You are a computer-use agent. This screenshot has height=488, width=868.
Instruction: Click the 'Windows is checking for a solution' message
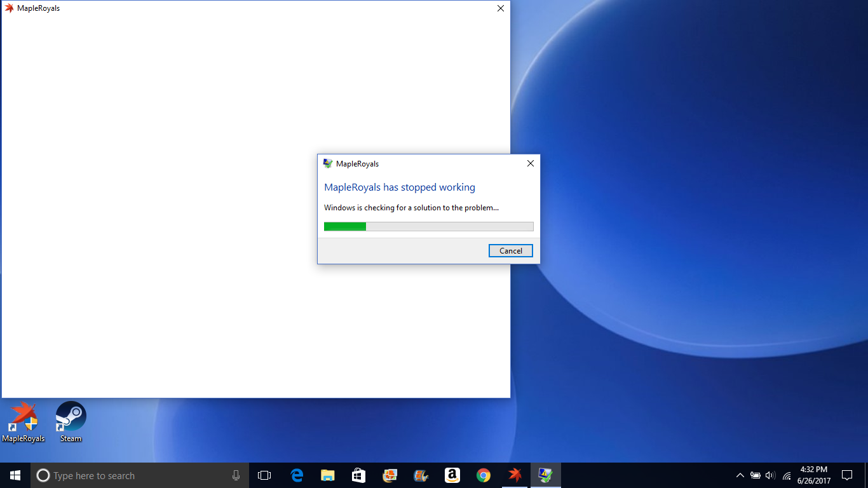(x=411, y=208)
